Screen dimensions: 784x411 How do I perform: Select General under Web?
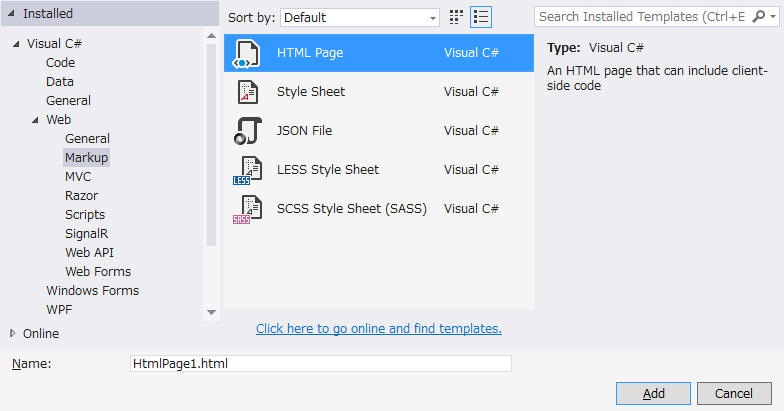click(87, 138)
